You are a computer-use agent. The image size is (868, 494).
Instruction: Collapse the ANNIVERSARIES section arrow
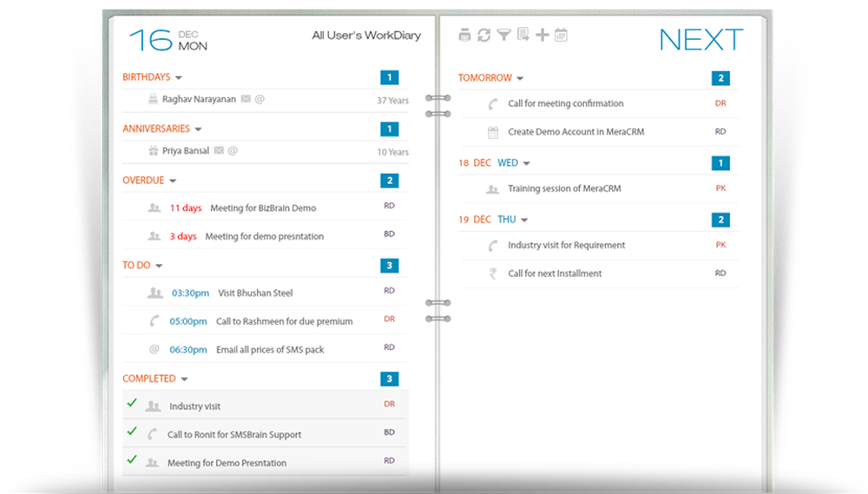(x=198, y=129)
